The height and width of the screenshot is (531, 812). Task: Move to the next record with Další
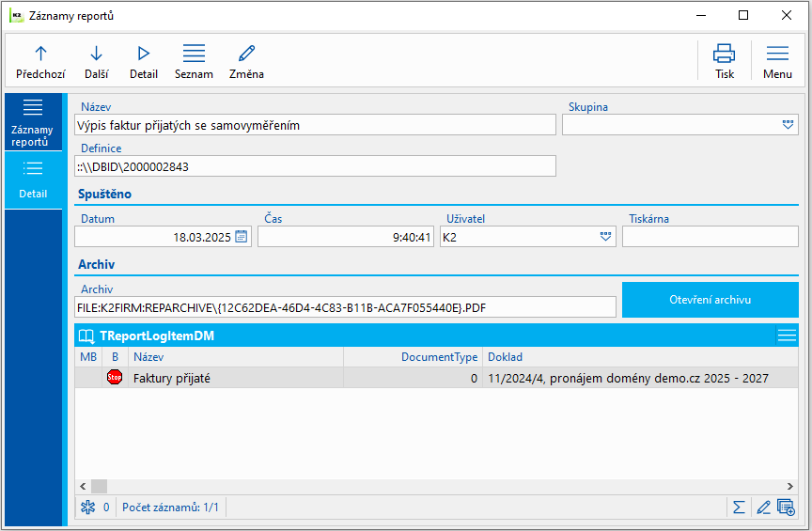[96, 62]
